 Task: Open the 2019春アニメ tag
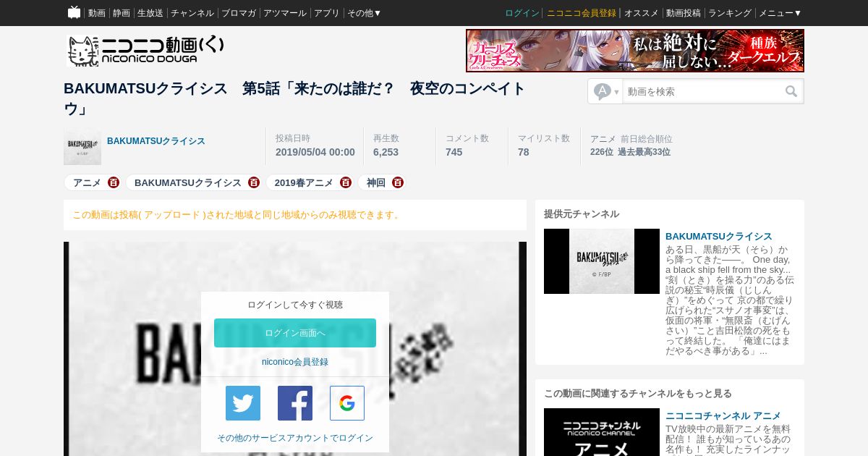click(x=304, y=182)
